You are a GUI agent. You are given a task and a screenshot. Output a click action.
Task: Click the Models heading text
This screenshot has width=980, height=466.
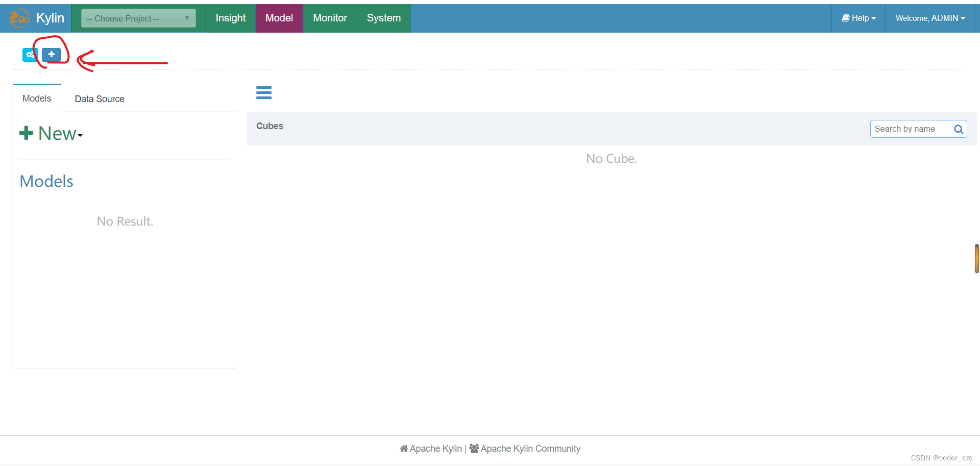click(46, 181)
